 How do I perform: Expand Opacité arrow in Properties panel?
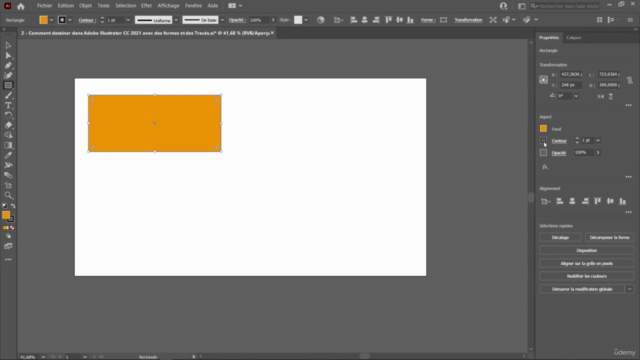598,153
